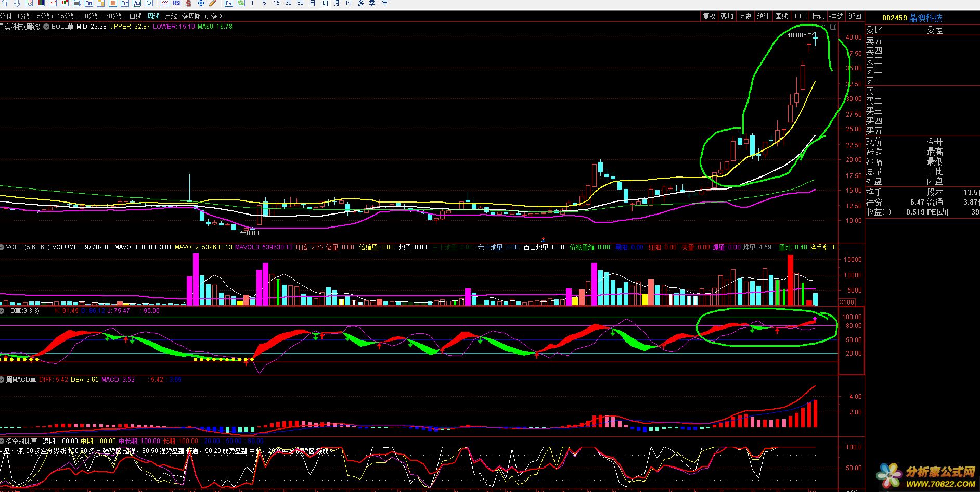Switch to monthly period button 月

point(337,3)
